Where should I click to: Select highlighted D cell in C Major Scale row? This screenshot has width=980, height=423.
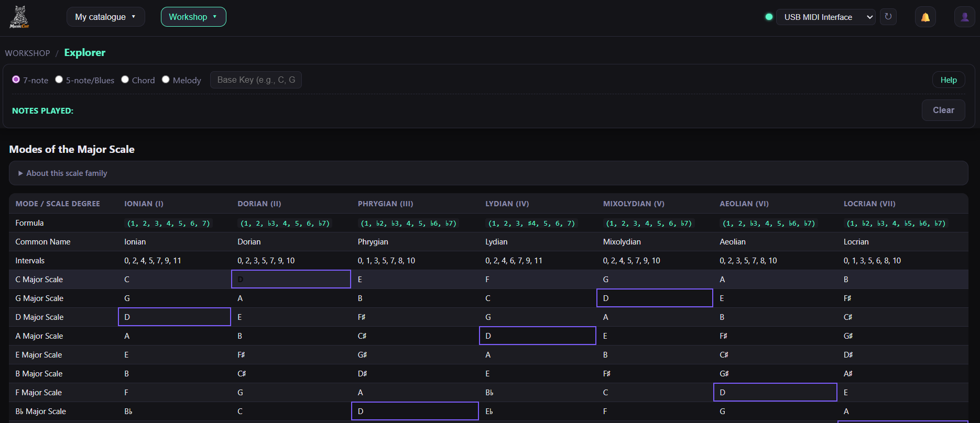pos(291,279)
